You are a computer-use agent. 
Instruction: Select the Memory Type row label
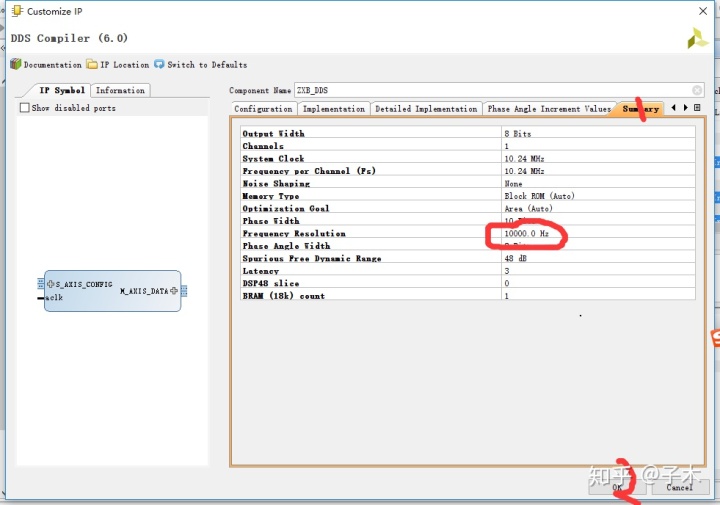click(270, 196)
